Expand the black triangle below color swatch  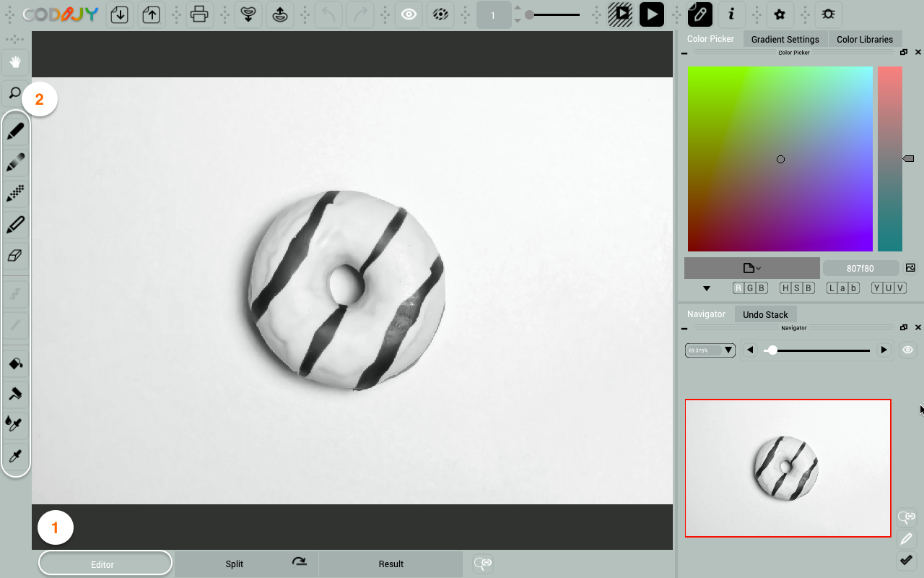pos(706,288)
